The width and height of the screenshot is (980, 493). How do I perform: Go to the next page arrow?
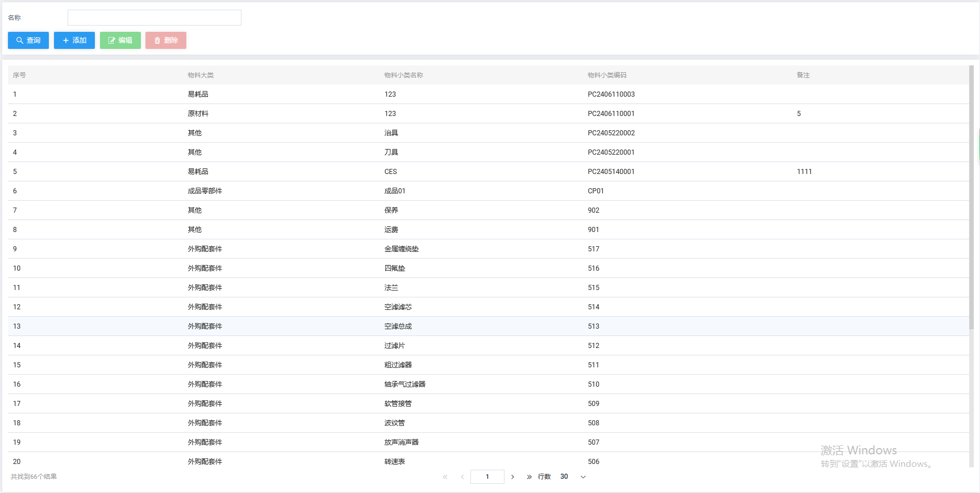click(512, 477)
